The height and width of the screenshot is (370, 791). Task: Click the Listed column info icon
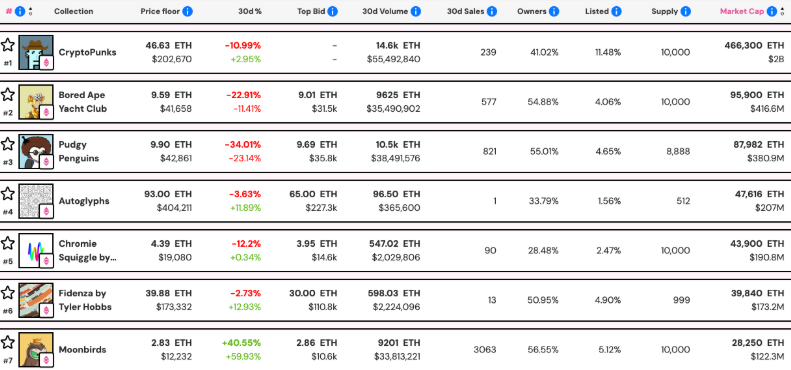[616, 11]
